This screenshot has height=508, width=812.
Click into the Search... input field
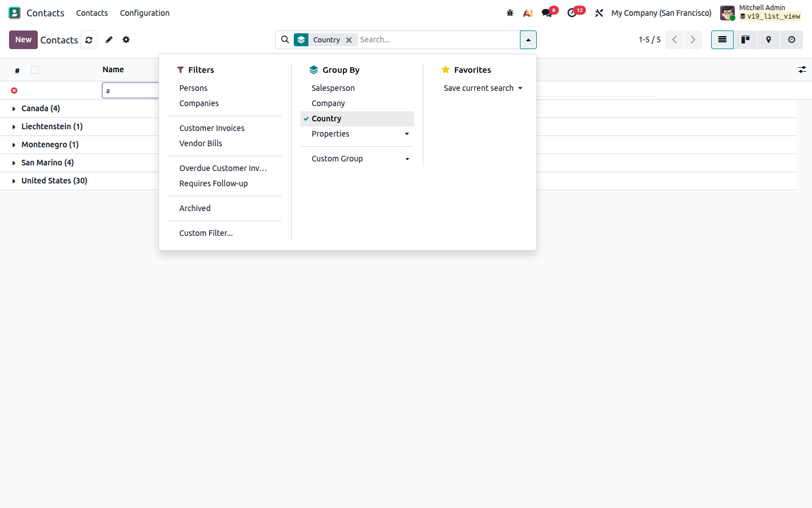point(438,40)
